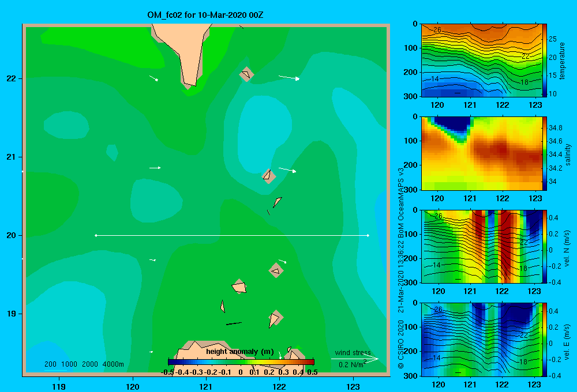Click the island near 121.5E 19.3N
The width and height of the screenshot is (577, 392).
click(x=239, y=286)
